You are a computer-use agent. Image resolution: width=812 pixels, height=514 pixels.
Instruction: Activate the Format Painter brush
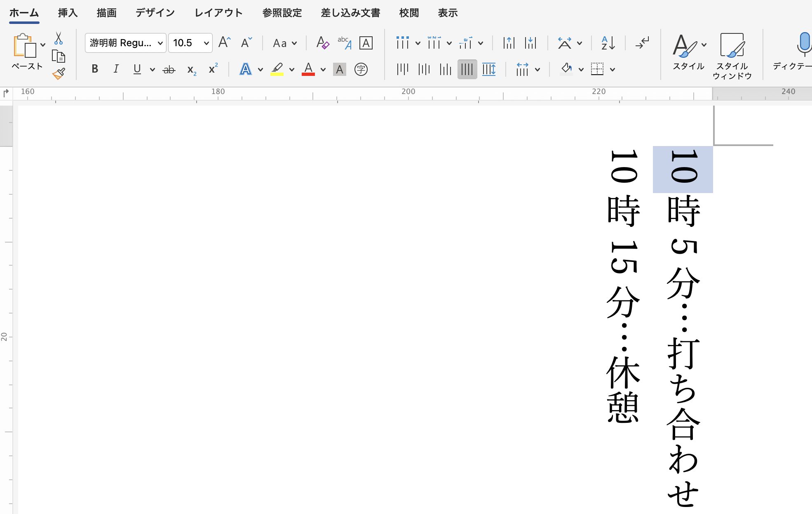[x=59, y=74]
